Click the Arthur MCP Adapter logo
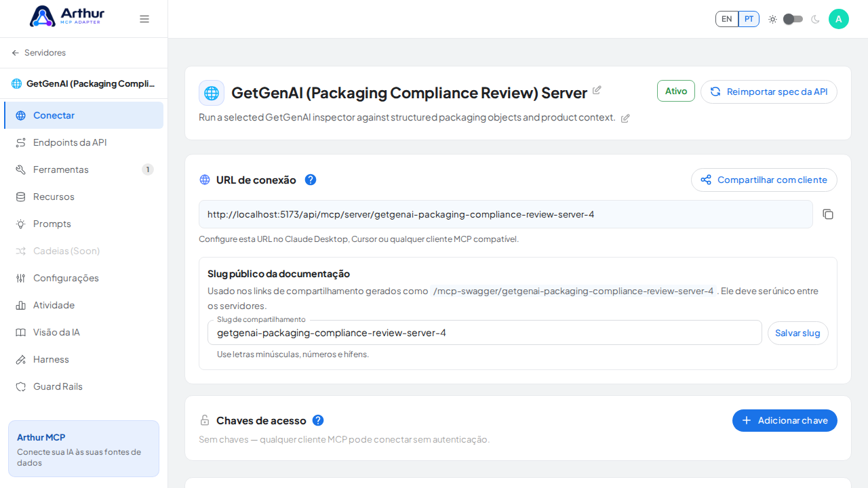 point(67,16)
